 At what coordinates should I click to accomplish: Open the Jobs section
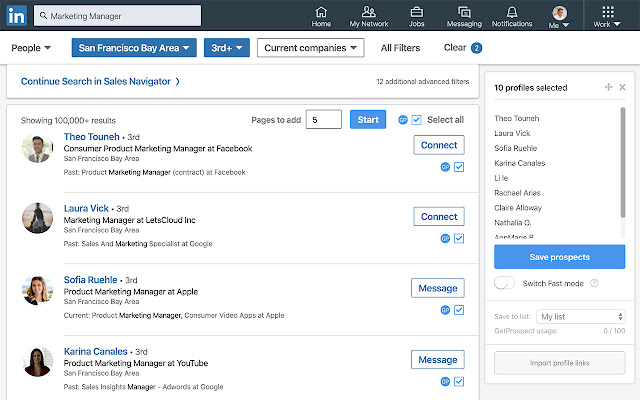[x=417, y=16]
